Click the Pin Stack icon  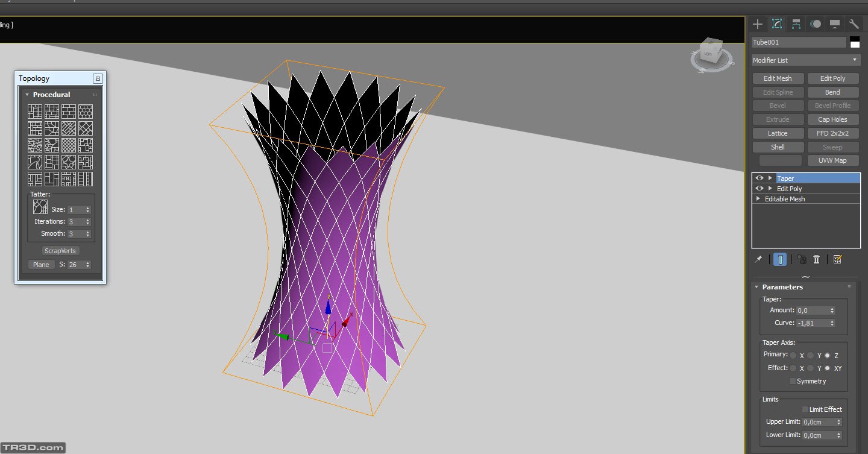758,259
